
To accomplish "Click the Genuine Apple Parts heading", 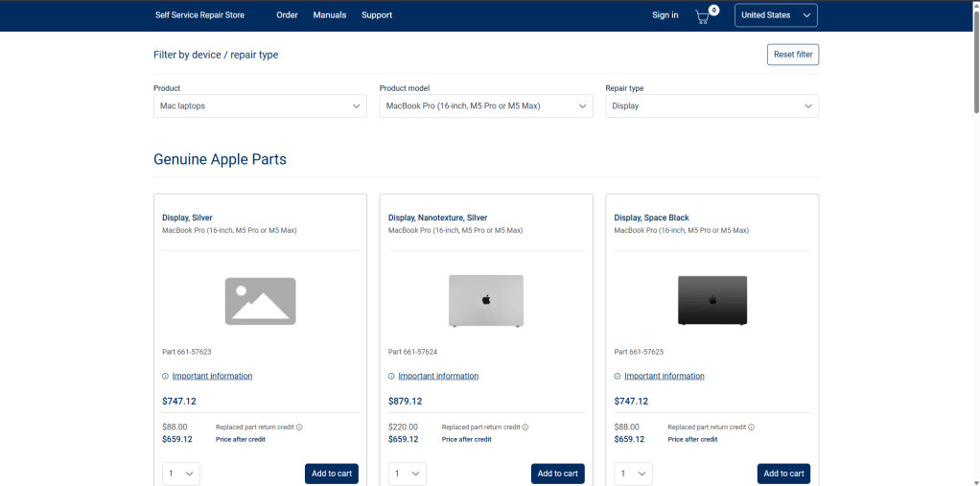I will point(220,159).
